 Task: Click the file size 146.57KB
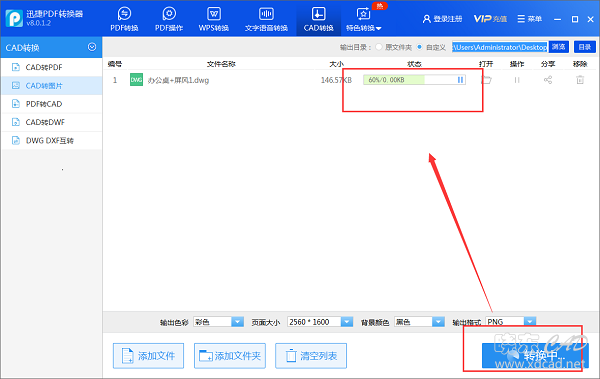(x=336, y=80)
